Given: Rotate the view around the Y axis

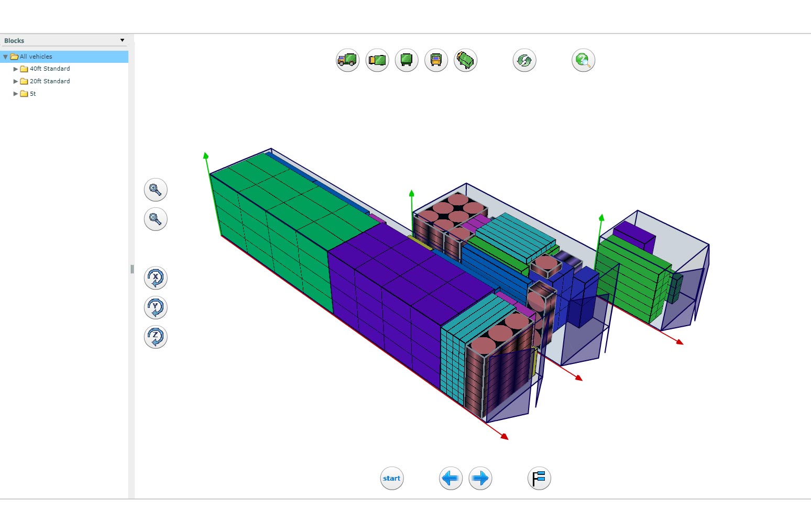Looking at the screenshot, I should (x=156, y=307).
